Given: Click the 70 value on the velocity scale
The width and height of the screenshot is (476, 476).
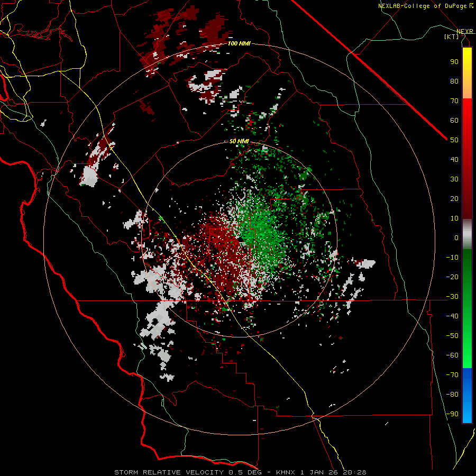Looking at the screenshot, I should click(x=454, y=101).
